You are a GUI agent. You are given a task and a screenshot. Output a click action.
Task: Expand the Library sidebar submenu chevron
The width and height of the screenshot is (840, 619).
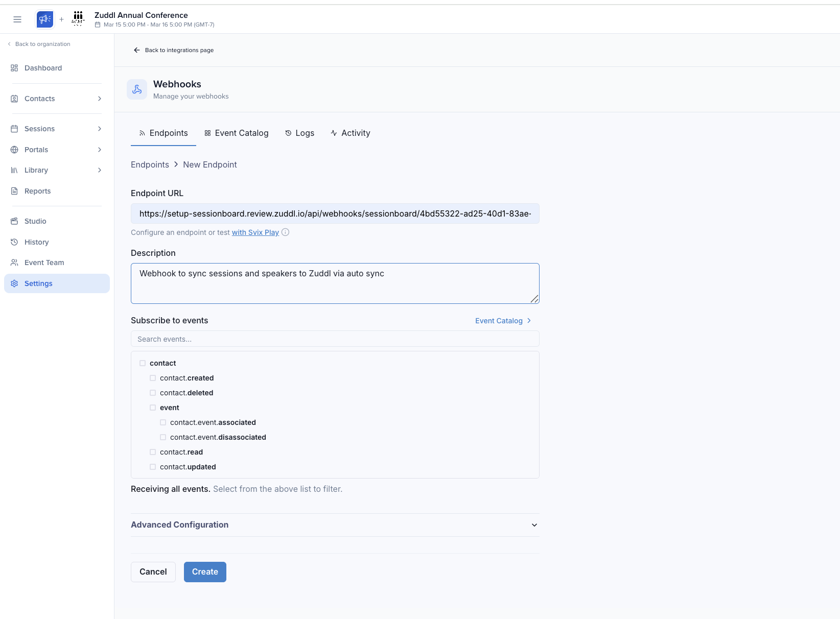coord(100,170)
